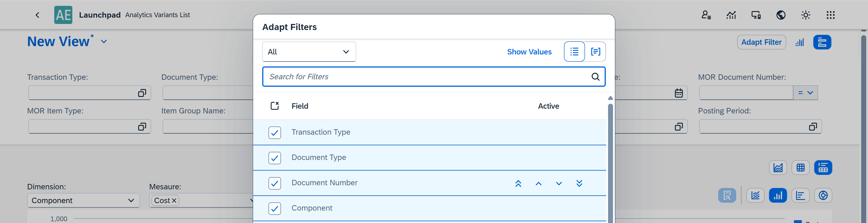
Task: Toggle the Component filter checkbox
Action: [275, 209]
